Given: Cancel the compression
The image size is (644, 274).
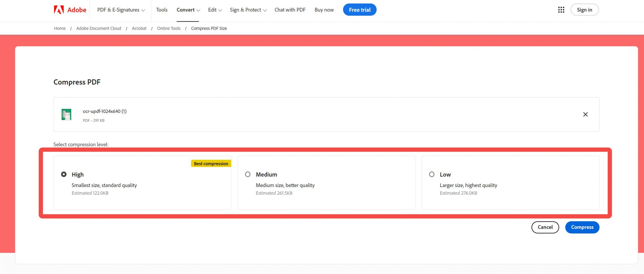Looking at the screenshot, I should pyautogui.click(x=545, y=227).
